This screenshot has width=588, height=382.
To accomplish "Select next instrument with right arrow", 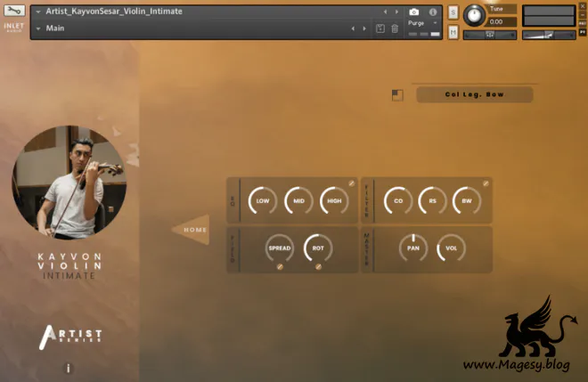I will pyautogui.click(x=396, y=12).
